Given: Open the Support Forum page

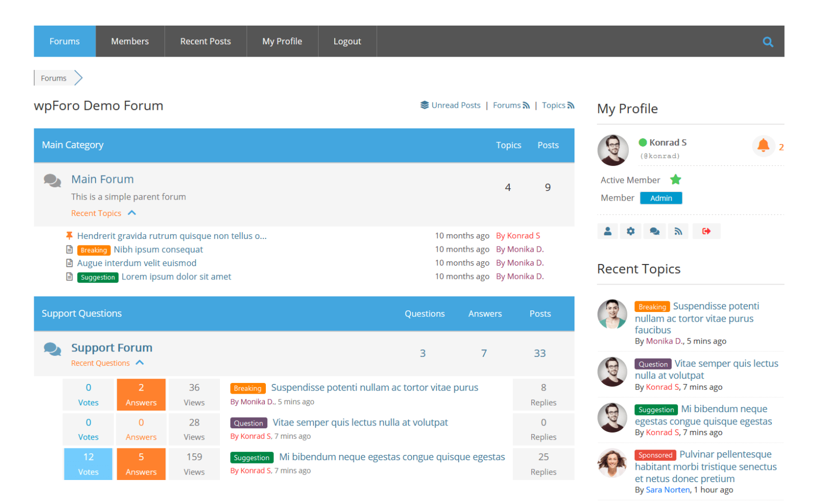Looking at the screenshot, I should coord(112,347).
